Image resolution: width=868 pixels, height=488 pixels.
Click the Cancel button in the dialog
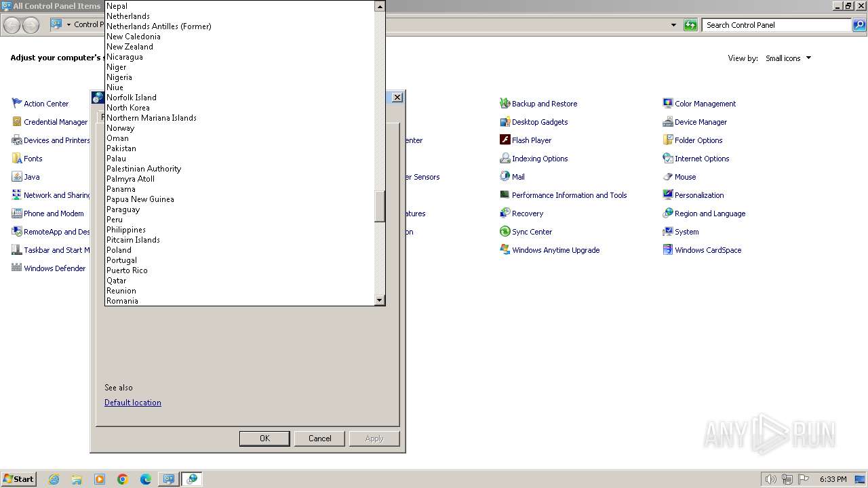tap(320, 439)
